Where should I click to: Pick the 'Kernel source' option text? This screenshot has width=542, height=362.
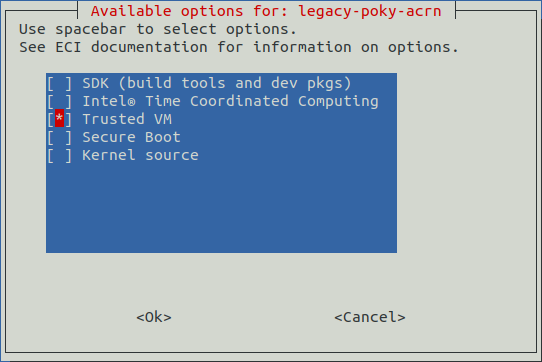tap(140, 155)
